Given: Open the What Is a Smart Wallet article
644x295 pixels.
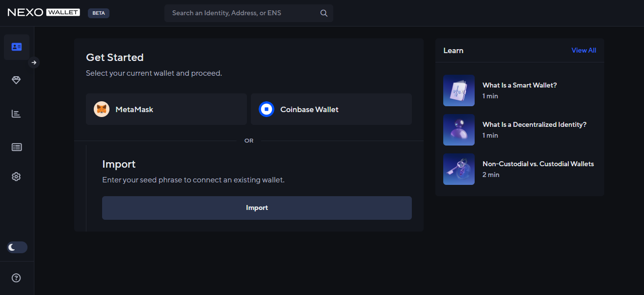Looking at the screenshot, I should pos(519,85).
